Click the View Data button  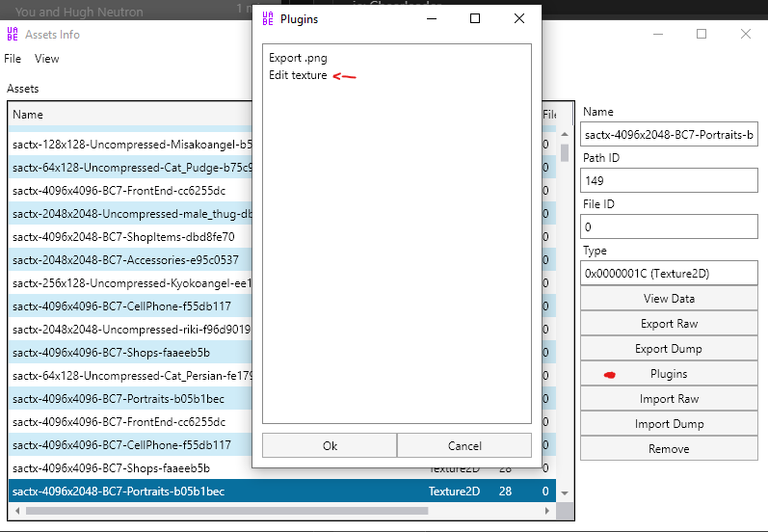[x=669, y=299]
